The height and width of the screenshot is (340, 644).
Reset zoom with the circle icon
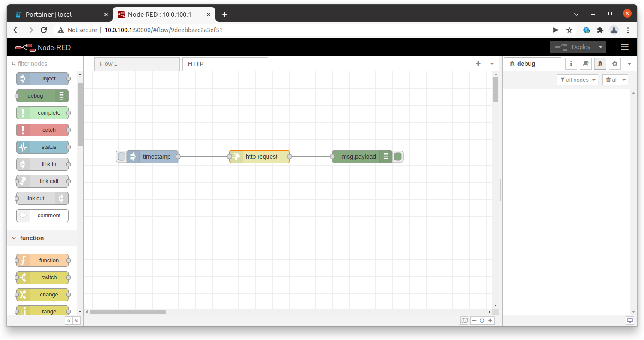click(x=482, y=320)
